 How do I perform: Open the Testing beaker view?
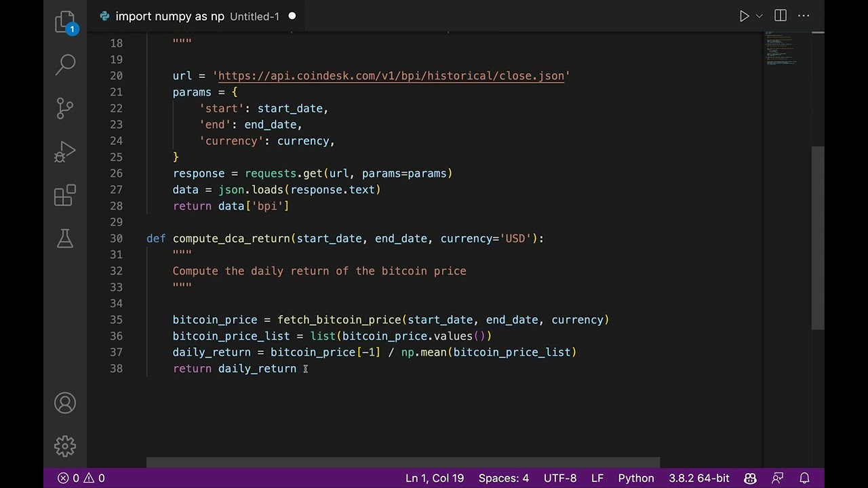coord(65,239)
